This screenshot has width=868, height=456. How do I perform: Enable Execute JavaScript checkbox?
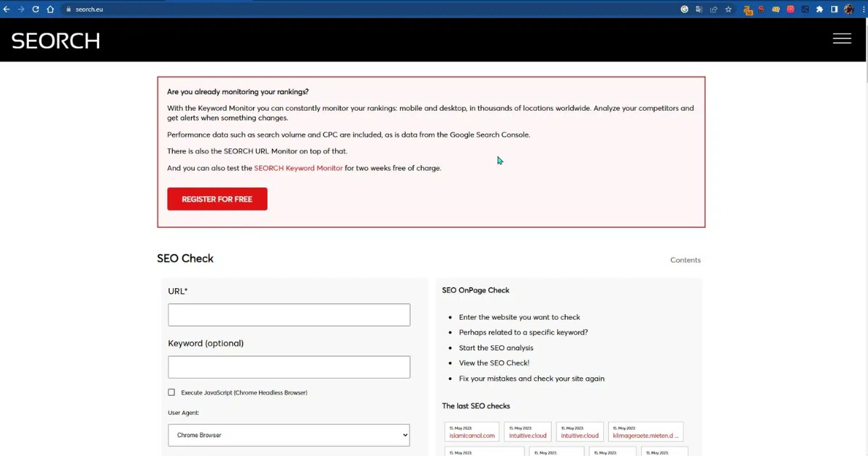click(171, 392)
